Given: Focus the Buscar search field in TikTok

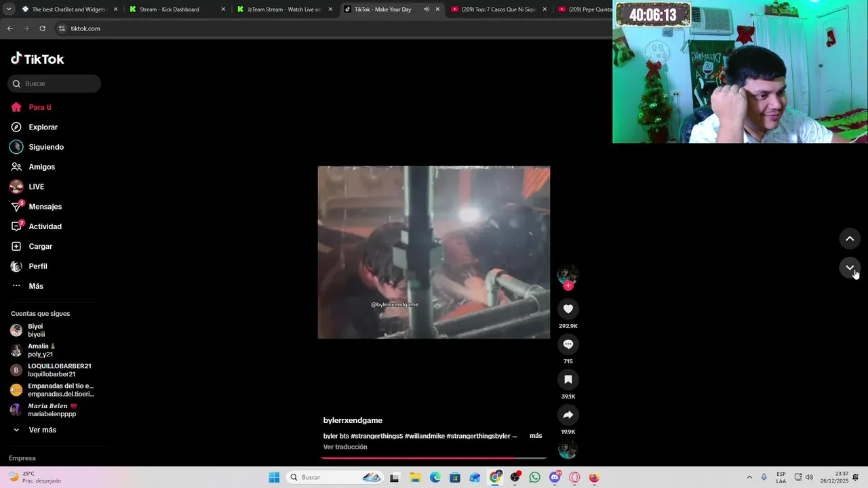Looking at the screenshot, I should pyautogui.click(x=54, y=83).
